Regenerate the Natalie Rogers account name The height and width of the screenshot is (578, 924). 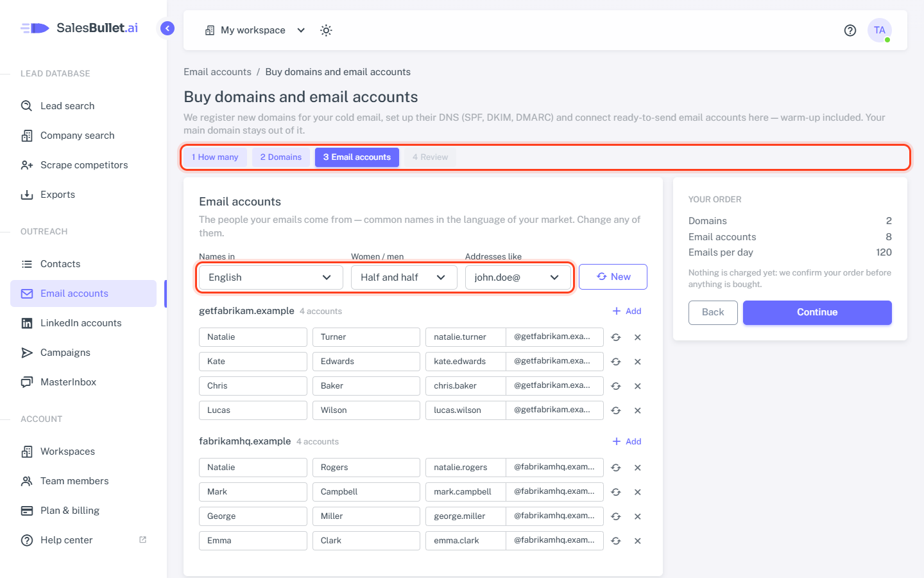[x=616, y=468]
